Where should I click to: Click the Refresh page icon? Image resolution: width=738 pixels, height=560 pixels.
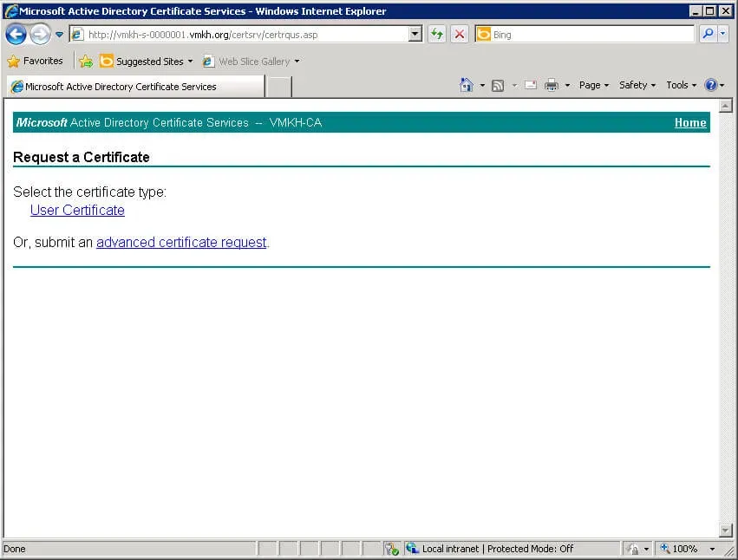[x=437, y=35]
